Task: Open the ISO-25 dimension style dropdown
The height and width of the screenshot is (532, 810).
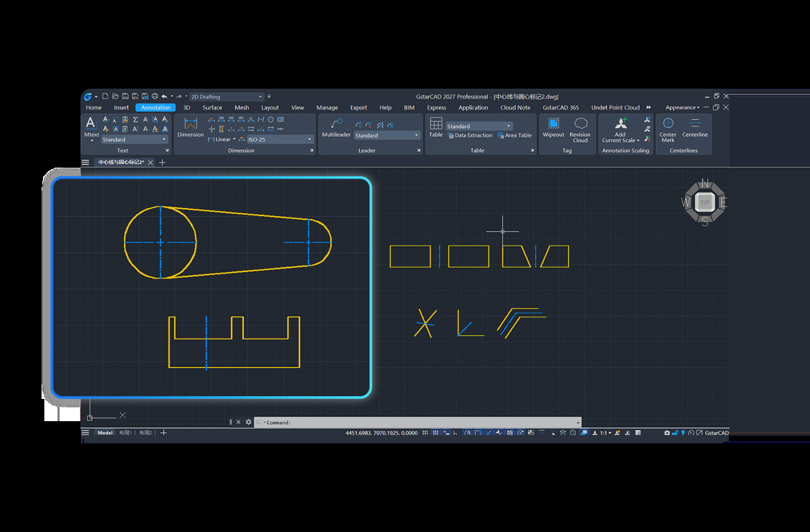Action: pyautogui.click(x=279, y=139)
